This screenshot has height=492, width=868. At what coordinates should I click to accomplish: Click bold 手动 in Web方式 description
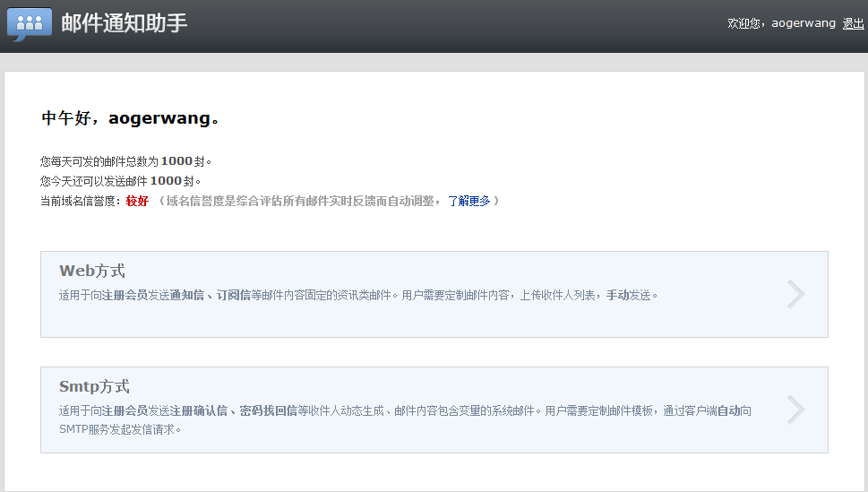[617, 295]
